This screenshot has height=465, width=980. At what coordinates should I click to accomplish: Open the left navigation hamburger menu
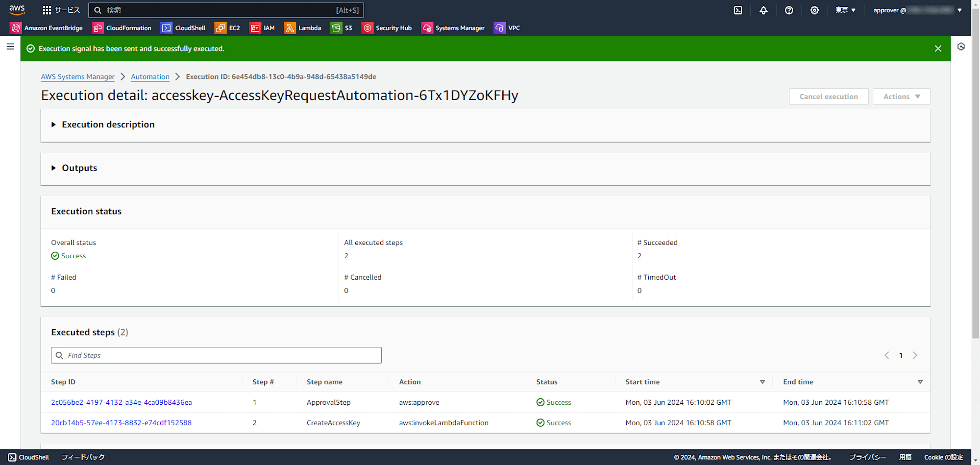[10, 47]
